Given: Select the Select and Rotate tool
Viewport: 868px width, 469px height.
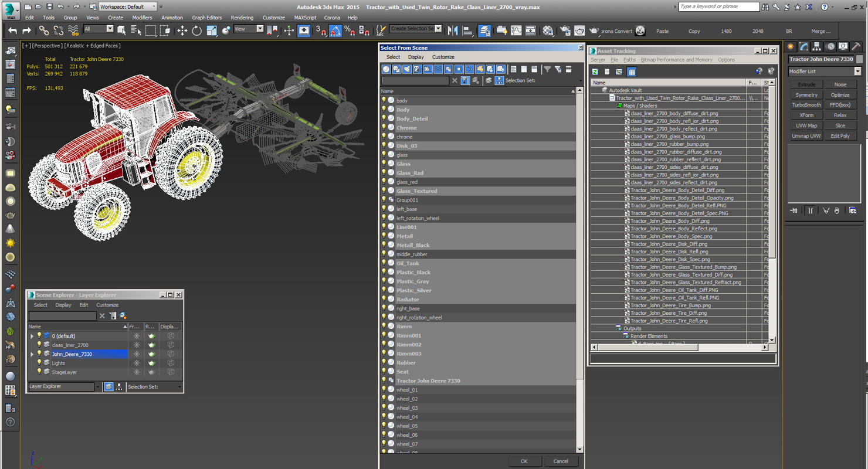Looking at the screenshot, I should 197,30.
